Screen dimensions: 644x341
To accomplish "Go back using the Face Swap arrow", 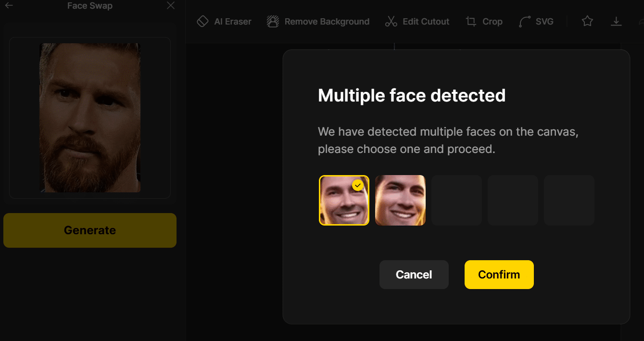I will click(x=9, y=6).
